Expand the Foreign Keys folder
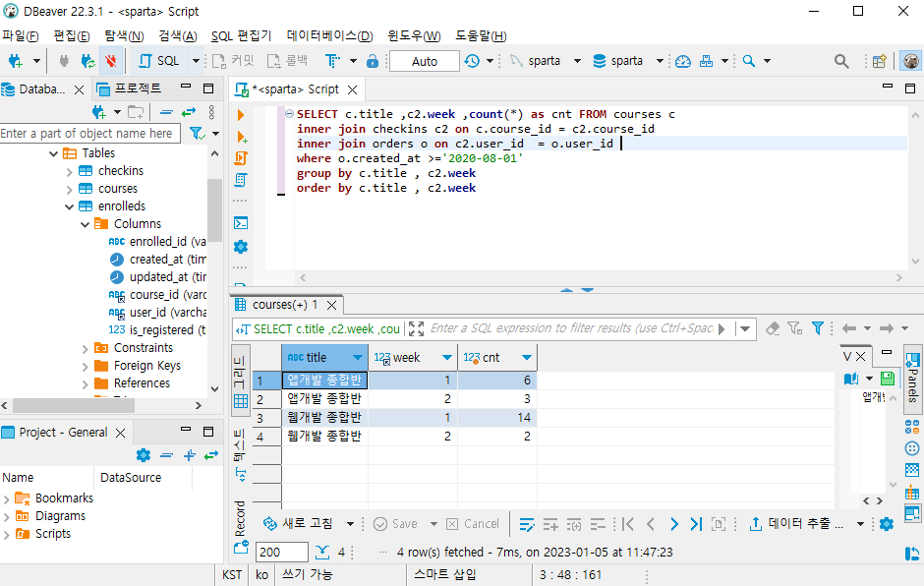Screen dimensions: 924x586 pos(85,366)
